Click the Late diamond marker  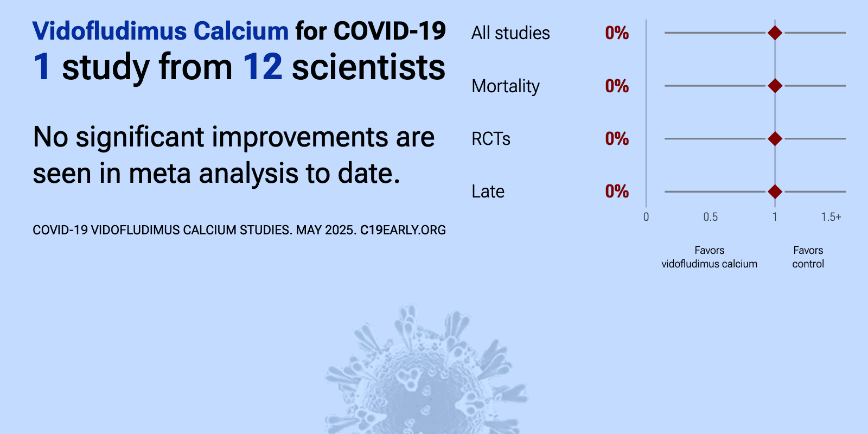775,192
